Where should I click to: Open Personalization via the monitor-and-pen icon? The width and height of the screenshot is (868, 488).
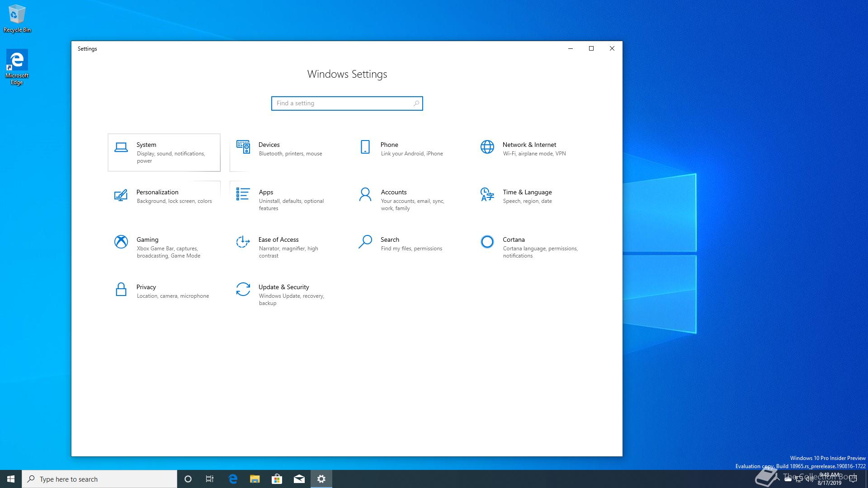(x=121, y=195)
